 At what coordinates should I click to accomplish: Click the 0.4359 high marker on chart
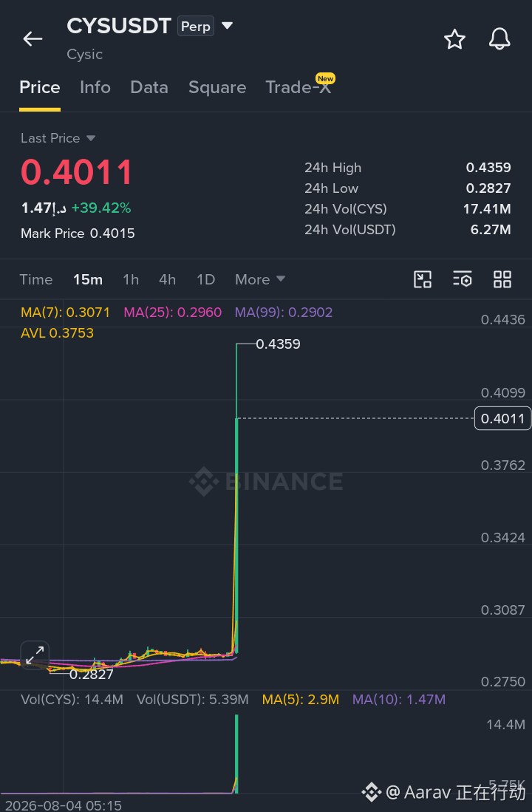278,344
